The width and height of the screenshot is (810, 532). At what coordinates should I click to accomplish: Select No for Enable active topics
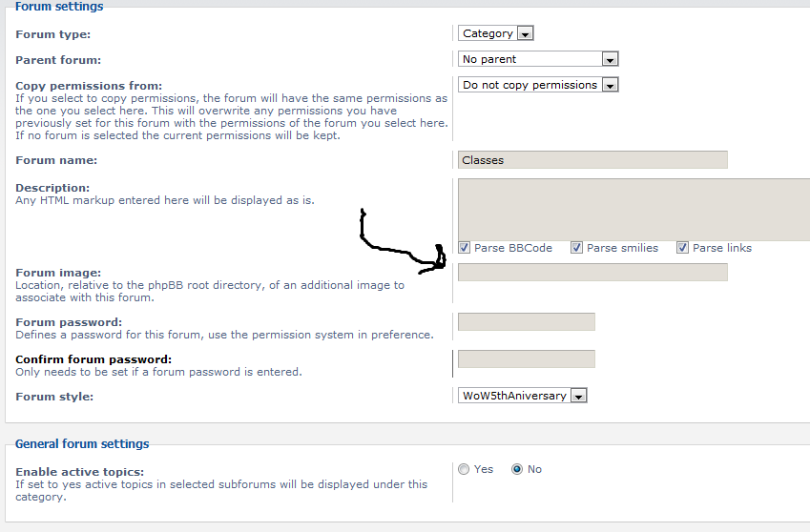pos(516,469)
